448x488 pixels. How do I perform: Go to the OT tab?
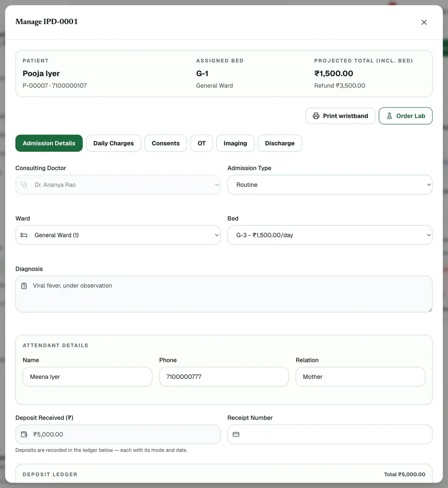click(202, 143)
